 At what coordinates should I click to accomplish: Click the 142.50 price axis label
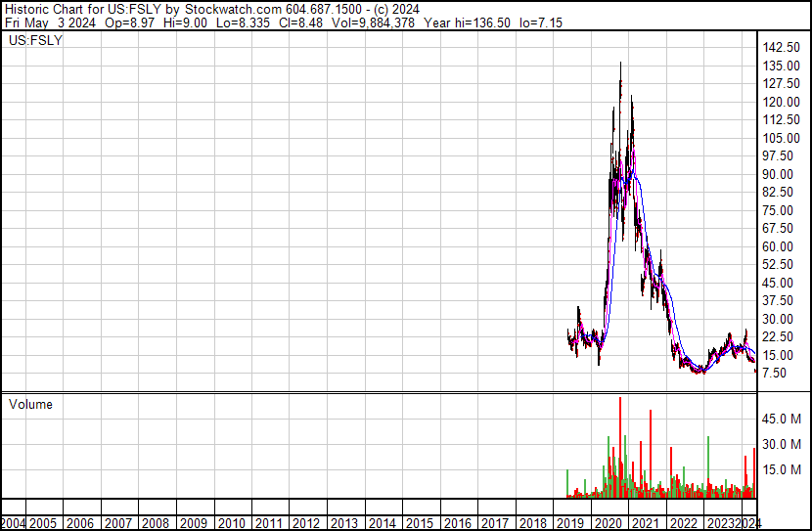[782, 48]
